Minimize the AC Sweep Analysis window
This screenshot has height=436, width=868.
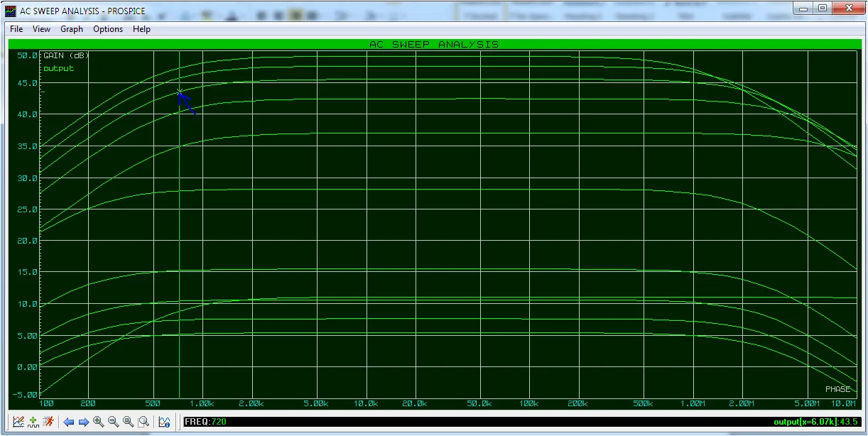[804, 8]
